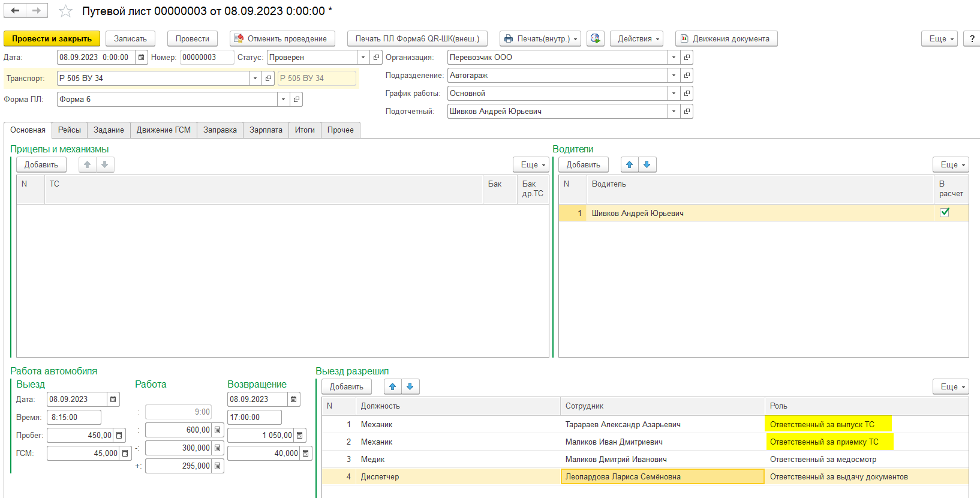This screenshot has width=980, height=498.
Task: Add document to favorites with star icon
Action: pyautogui.click(x=65, y=11)
